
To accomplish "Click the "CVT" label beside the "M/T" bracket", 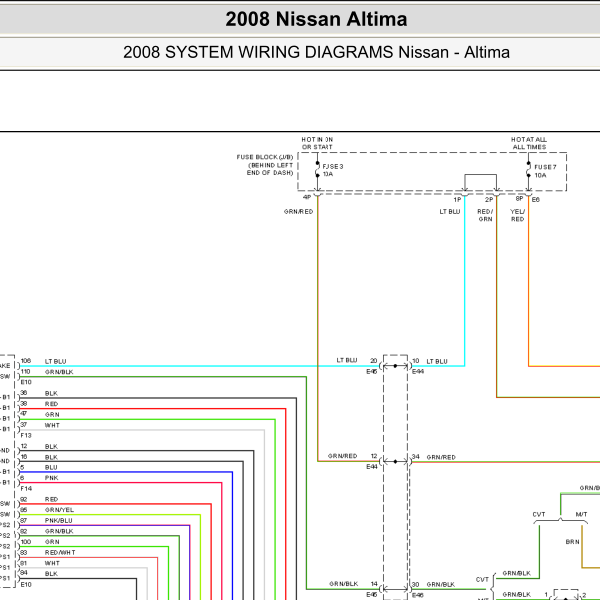I will 538,515.
